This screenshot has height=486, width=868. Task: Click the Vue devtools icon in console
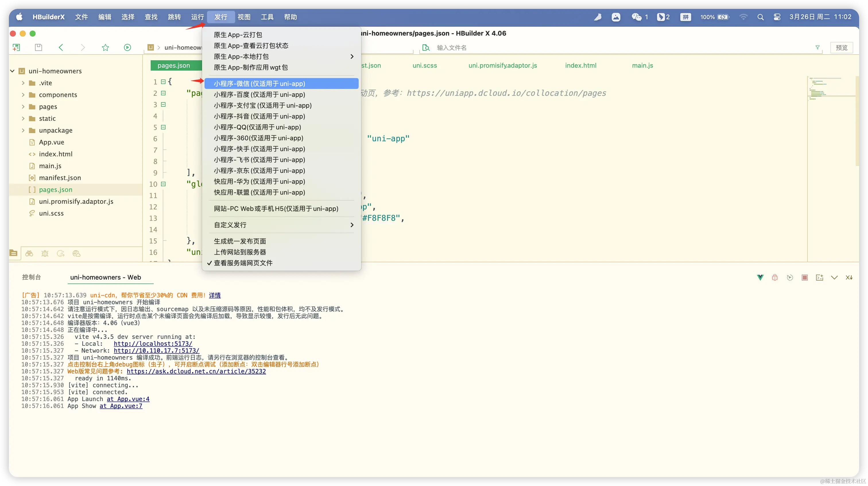pos(760,277)
